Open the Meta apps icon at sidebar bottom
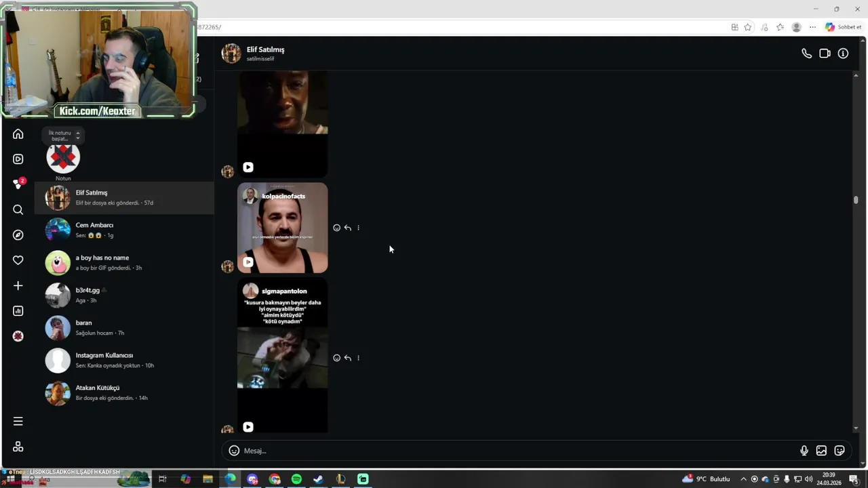The height and width of the screenshot is (488, 868). click(18, 447)
